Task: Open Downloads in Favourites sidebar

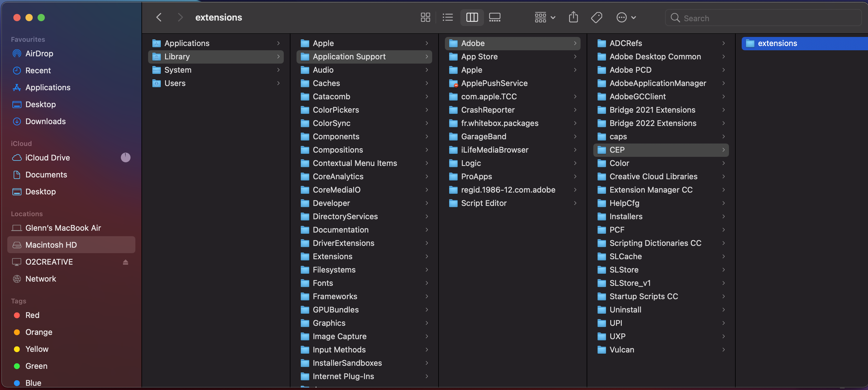Action: pyautogui.click(x=45, y=121)
